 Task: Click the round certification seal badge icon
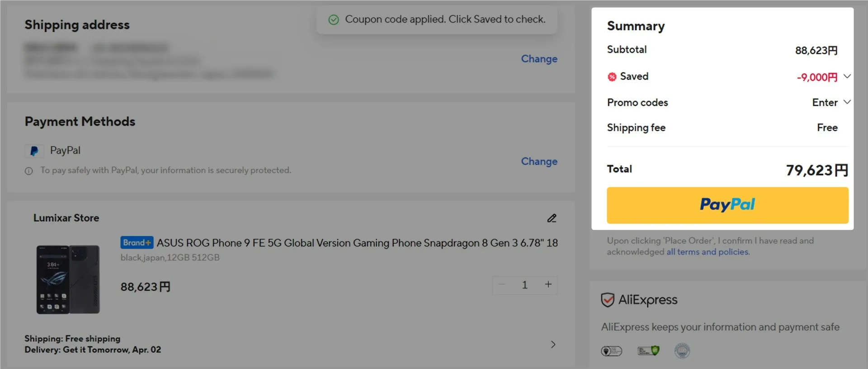click(x=682, y=351)
